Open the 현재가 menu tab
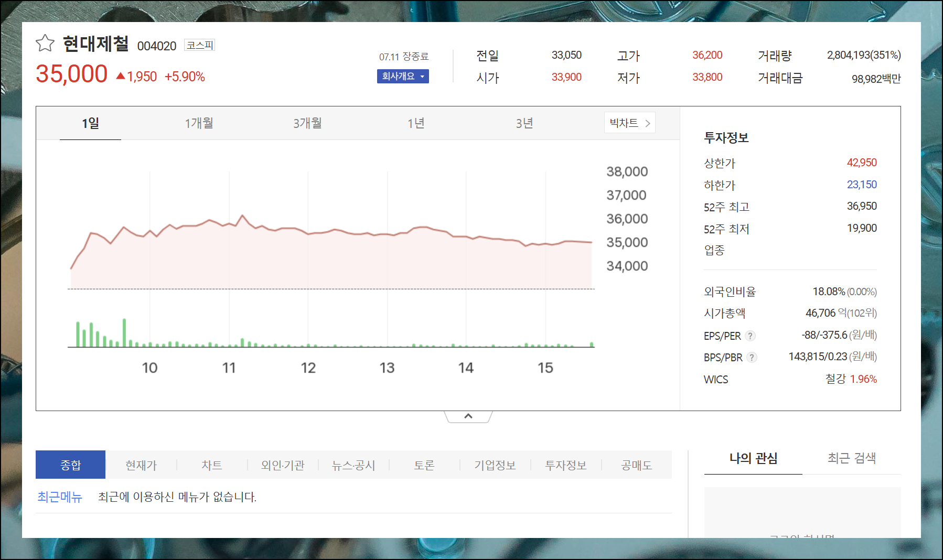 [141, 465]
